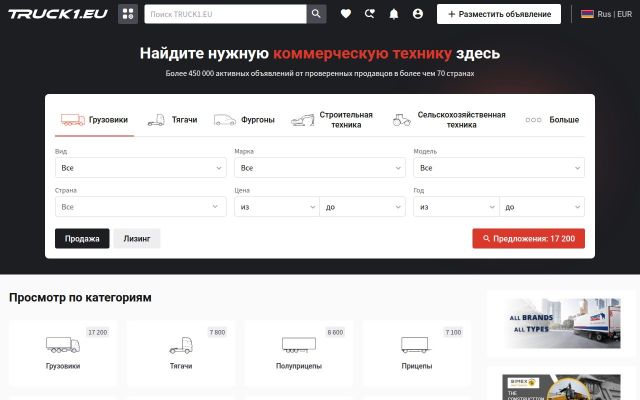Open the categories grid menu icon
Image resolution: width=640 pixels, height=400 pixels.
tap(128, 14)
